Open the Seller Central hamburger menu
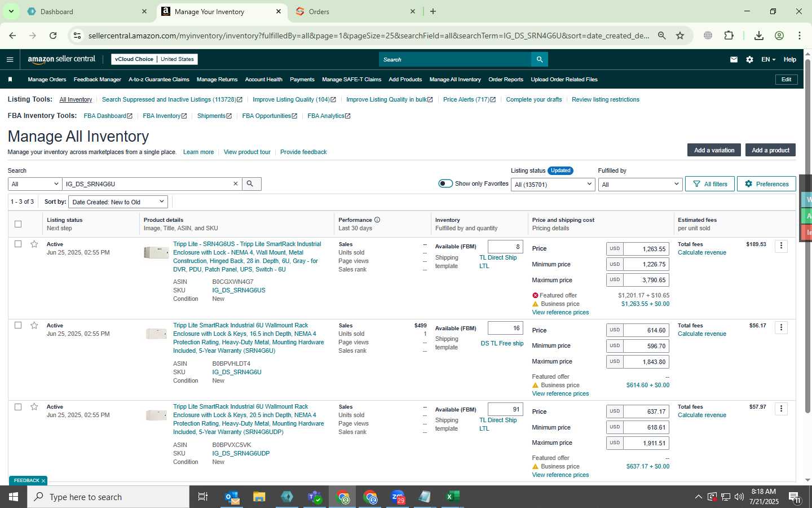Screen dimensions: 812x508 pos(10,59)
